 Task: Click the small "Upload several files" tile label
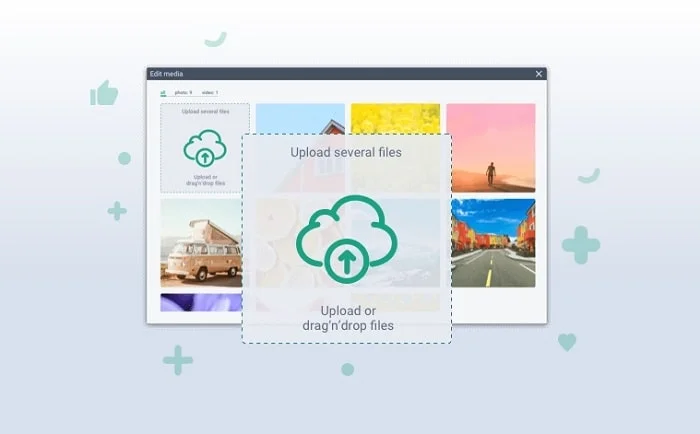(203, 112)
